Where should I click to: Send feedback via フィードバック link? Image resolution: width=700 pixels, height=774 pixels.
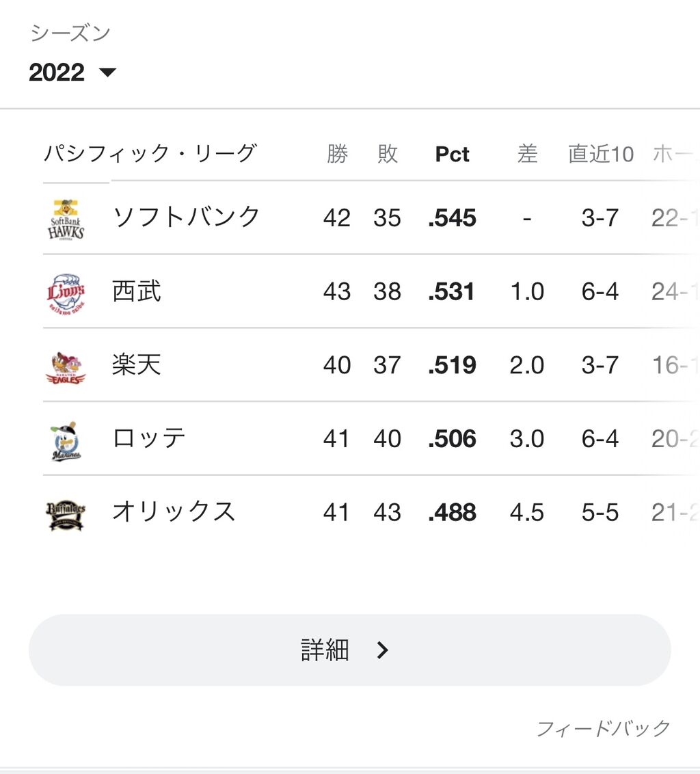(603, 728)
